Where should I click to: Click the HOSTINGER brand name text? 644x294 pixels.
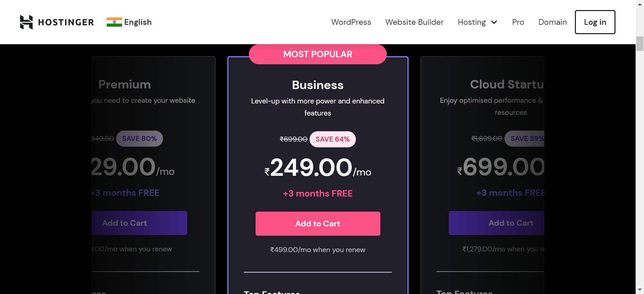[x=66, y=22]
